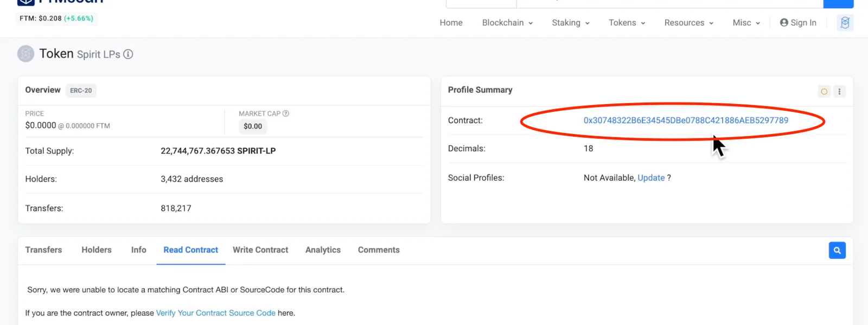Click the contract address 0x30748322B6E... link
This screenshot has height=325, width=868.
pos(686,120)
